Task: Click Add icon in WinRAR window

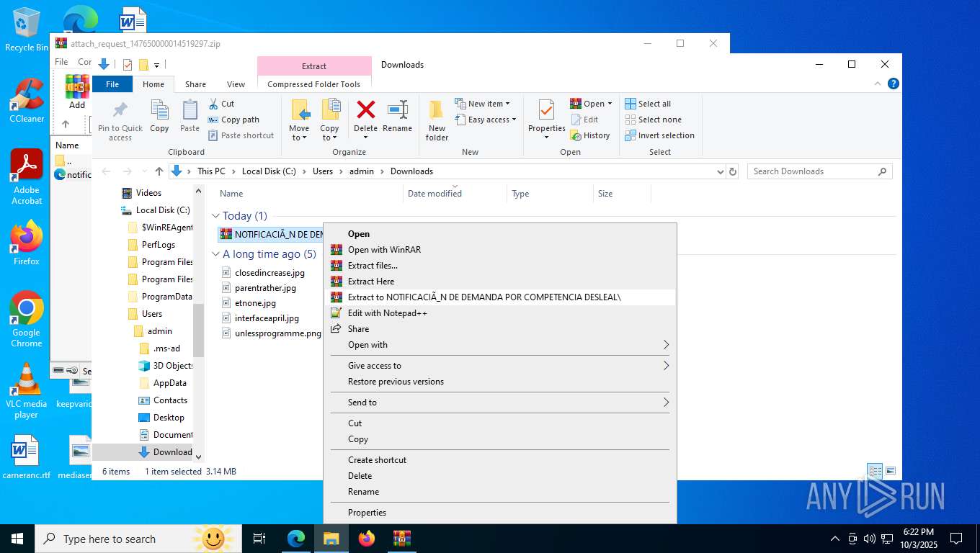Action: [x=77, y=91]
